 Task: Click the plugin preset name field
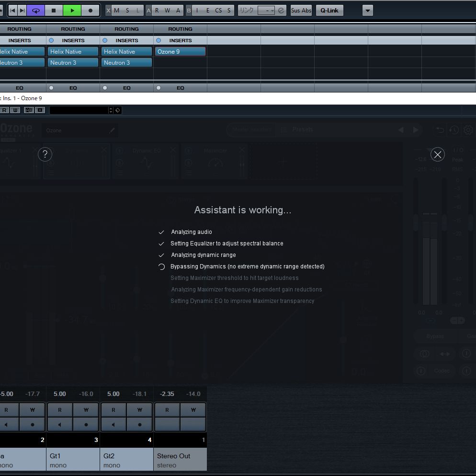[79, 110]
